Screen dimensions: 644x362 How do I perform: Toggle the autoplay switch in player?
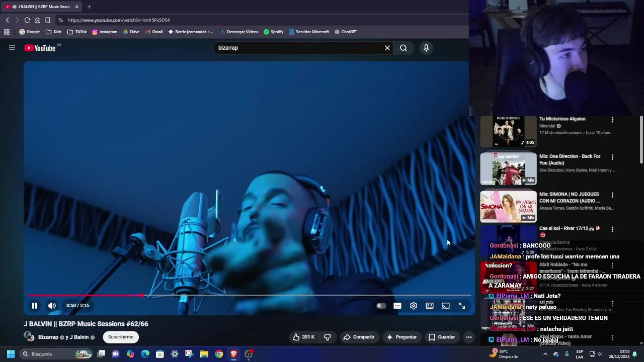pos(381,306)
